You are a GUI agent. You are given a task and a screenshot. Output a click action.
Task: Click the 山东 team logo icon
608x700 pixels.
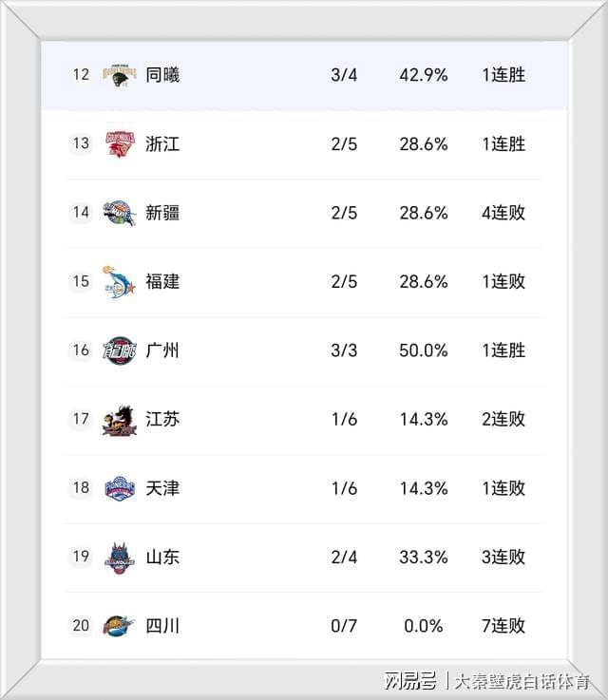(x=120, y=557)
